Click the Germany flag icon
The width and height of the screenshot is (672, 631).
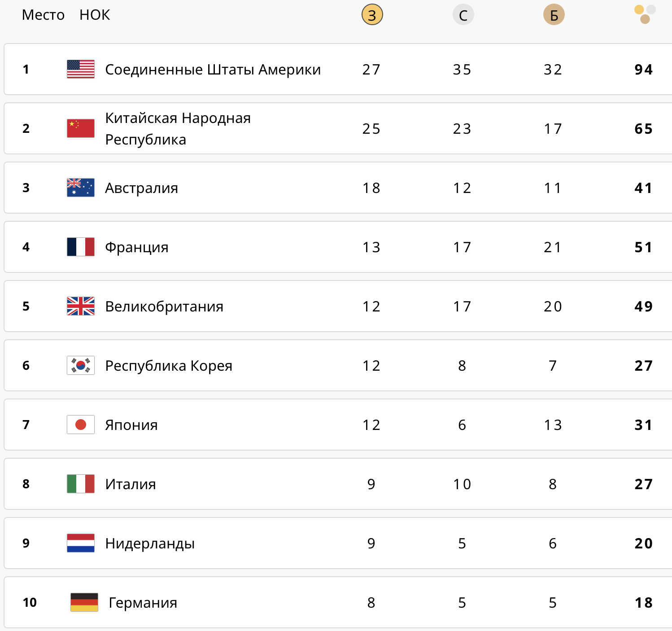84,602
